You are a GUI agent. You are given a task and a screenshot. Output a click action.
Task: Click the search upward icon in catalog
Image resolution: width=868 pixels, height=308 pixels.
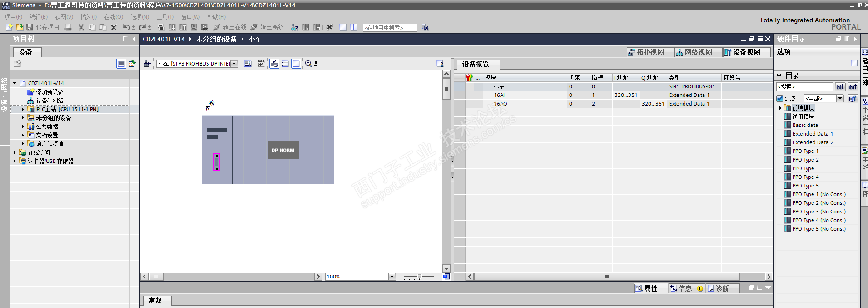(x=853, y=86)
